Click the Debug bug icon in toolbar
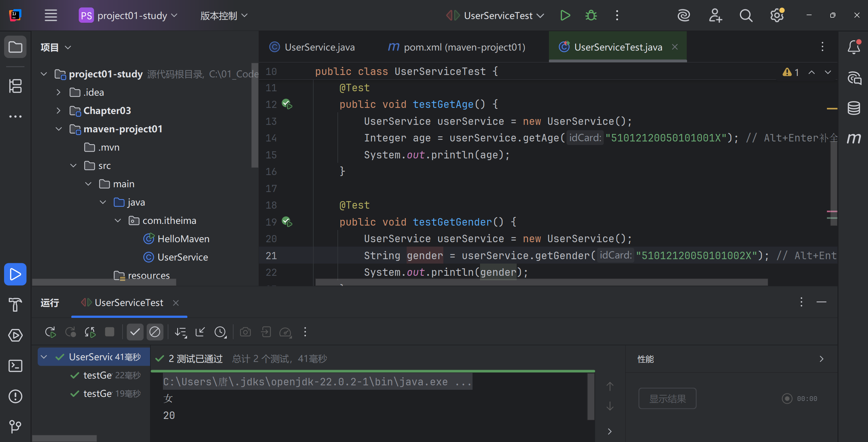The image size is (868, 442). 591,16
